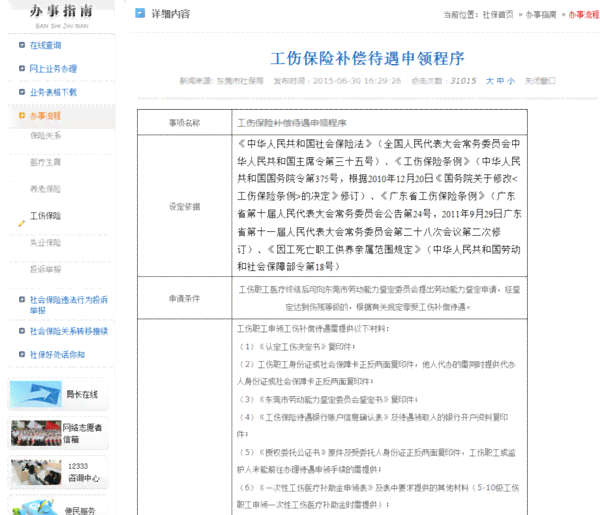Set font size to 中

tap(500, 81)
